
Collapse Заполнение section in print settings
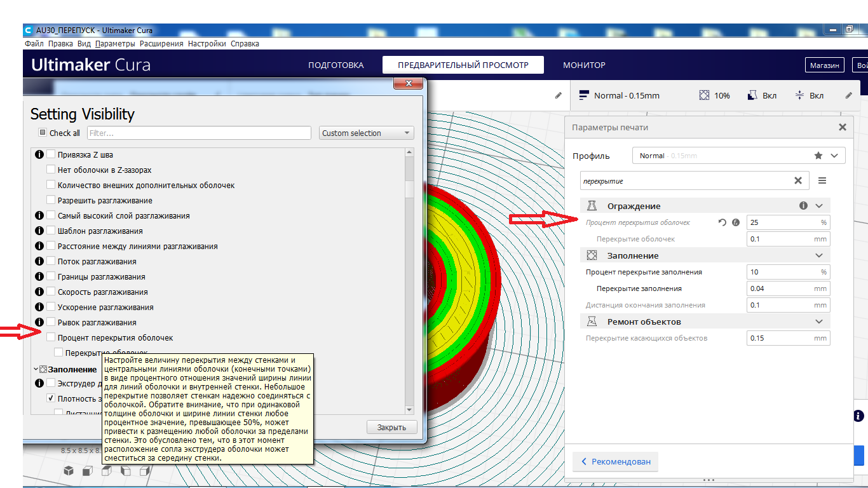click(819, 255)
